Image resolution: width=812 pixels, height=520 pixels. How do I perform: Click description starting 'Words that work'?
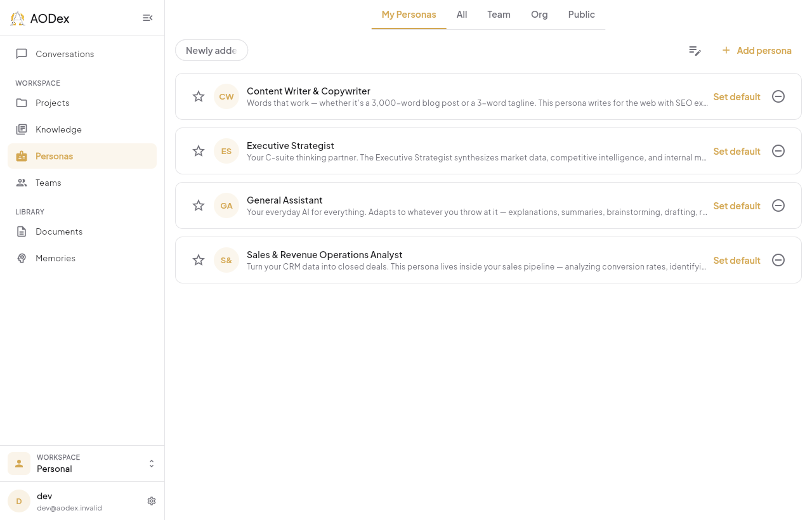point(477,103)
